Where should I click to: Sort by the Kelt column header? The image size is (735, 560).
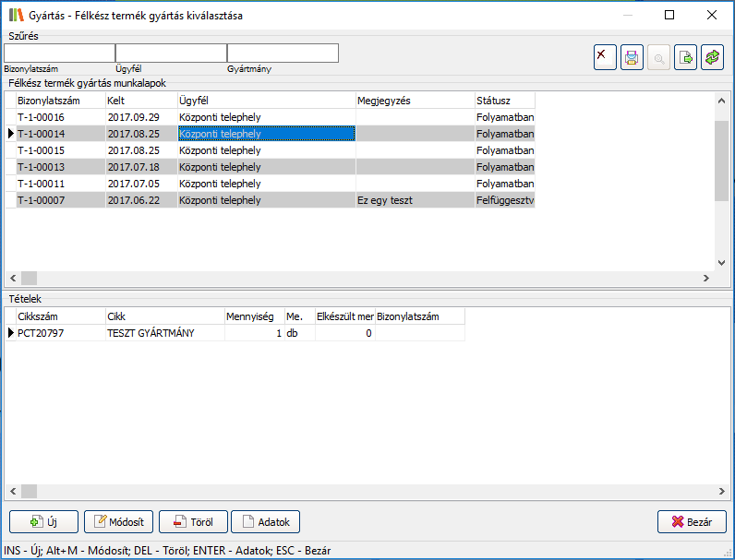click(x=140, y=101)
